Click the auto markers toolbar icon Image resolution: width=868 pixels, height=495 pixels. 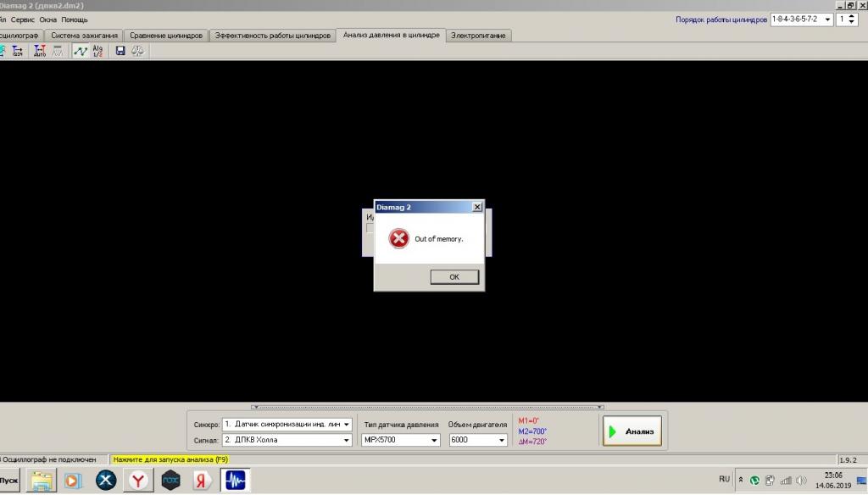[x=40, y=51]
